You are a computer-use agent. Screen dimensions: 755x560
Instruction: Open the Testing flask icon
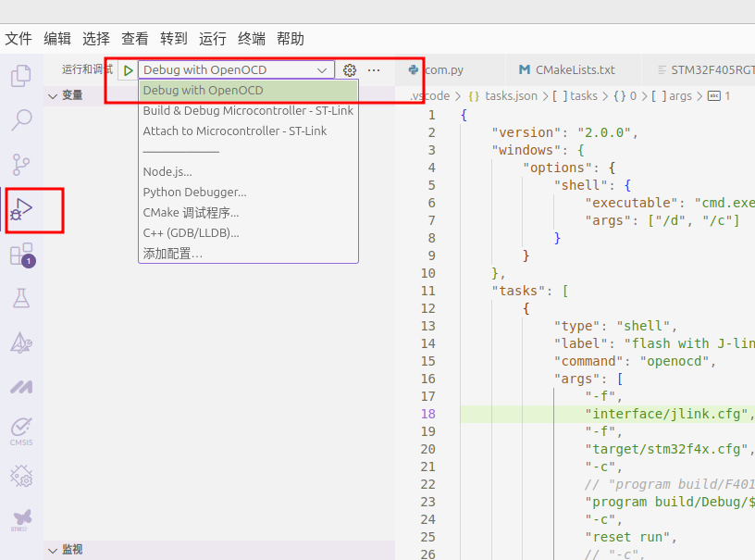point(20,298)
